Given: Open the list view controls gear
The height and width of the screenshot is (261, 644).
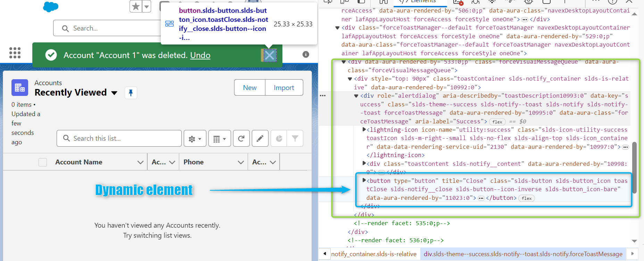Looking at the screenshot, I should click(x=195, y=139).
